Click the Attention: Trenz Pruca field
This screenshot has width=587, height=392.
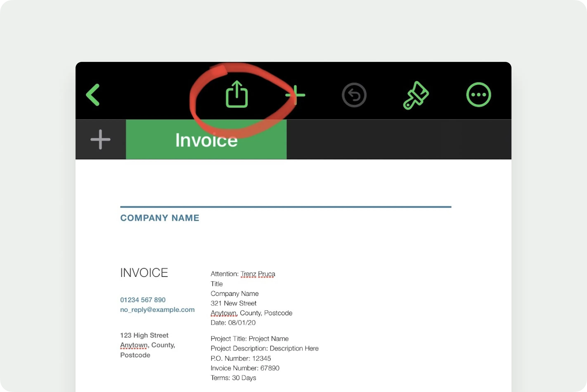tap(243, 274)
